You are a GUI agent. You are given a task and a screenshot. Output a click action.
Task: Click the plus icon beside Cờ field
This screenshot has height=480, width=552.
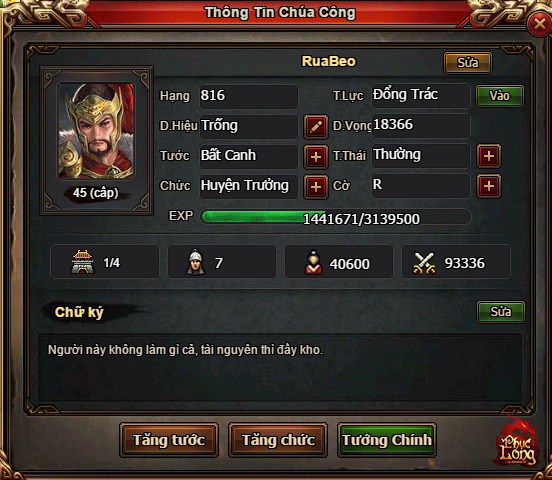(489, 186)
